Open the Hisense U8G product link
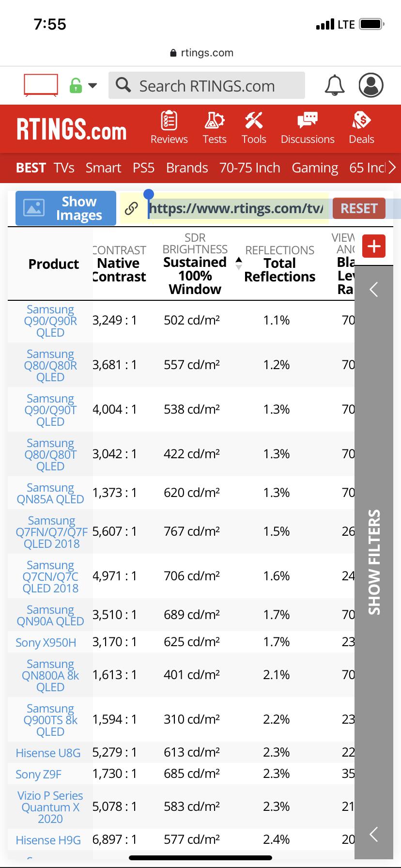The height and width of the screenshot is (868, 401). point(48,753)
